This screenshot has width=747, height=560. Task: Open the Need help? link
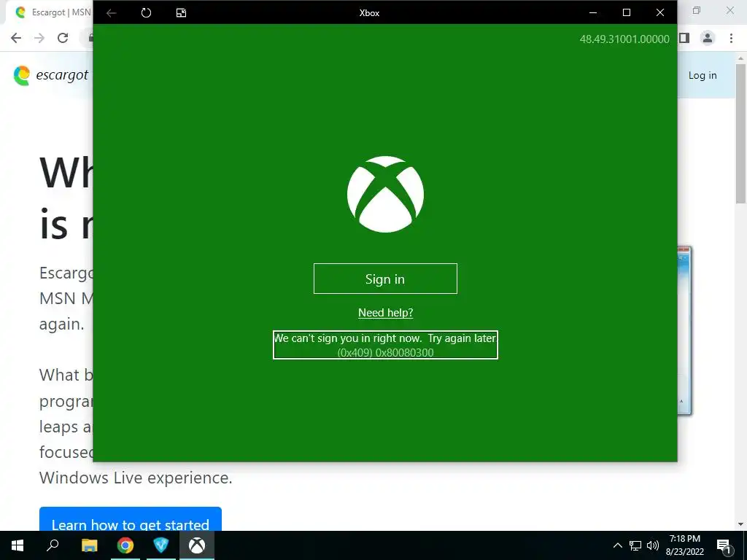(385, 312)
